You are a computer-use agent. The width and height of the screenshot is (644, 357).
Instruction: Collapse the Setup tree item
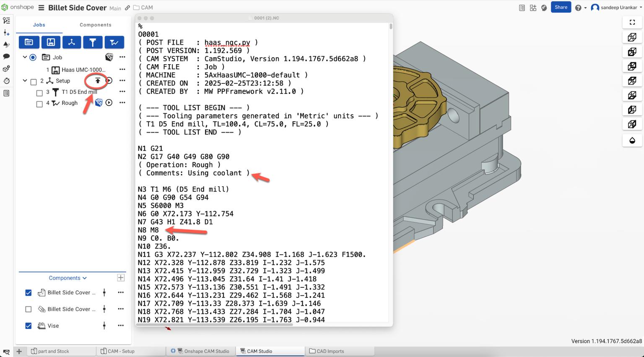point(25,81)
